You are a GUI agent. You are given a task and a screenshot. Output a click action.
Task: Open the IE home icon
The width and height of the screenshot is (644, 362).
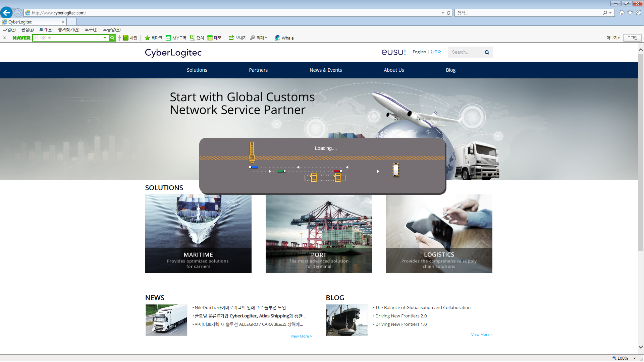click(622, 13)
